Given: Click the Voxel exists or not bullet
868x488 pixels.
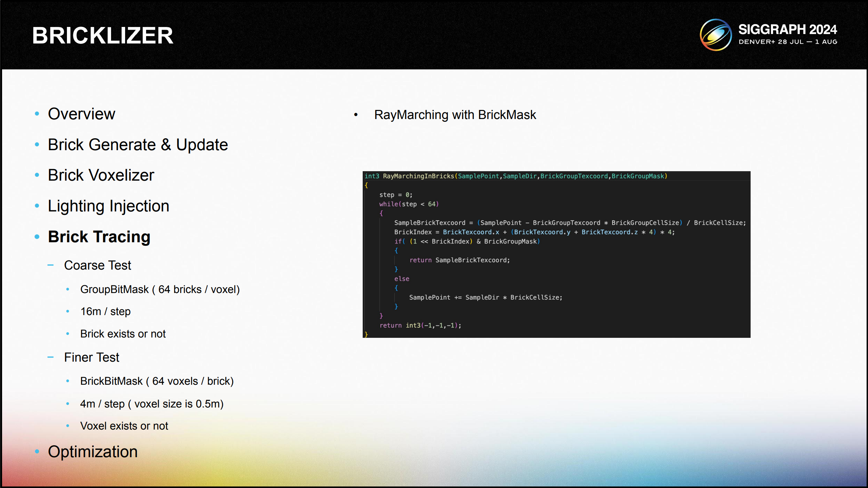Looking at the screenshot, I should pyautogui.click(x=124, y=426).
